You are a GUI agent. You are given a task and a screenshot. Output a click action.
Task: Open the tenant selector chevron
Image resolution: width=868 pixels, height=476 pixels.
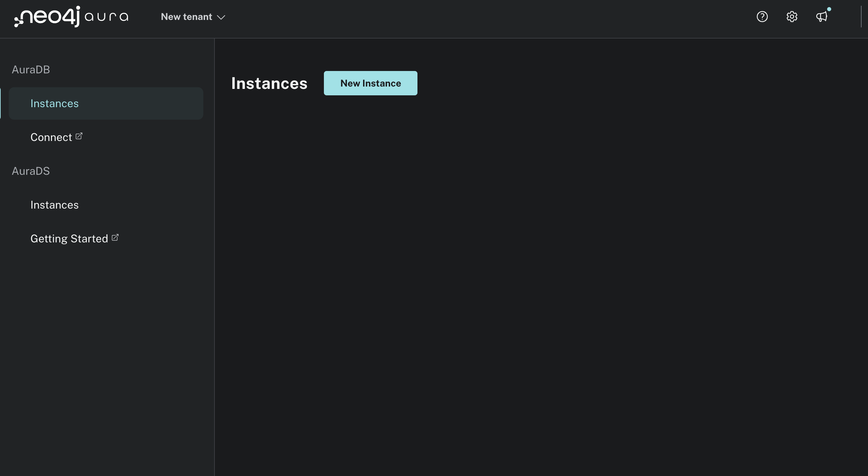[x=222, y=17]
